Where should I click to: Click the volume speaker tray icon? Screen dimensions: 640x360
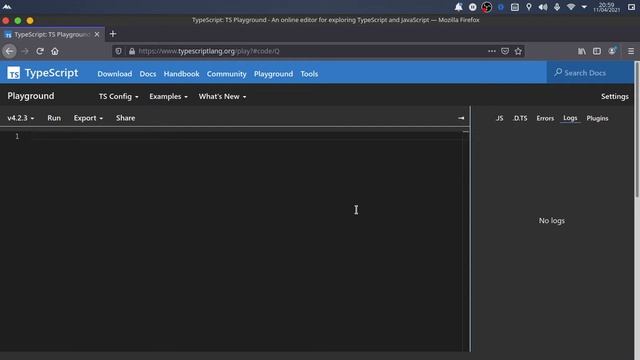pos(542,7)
